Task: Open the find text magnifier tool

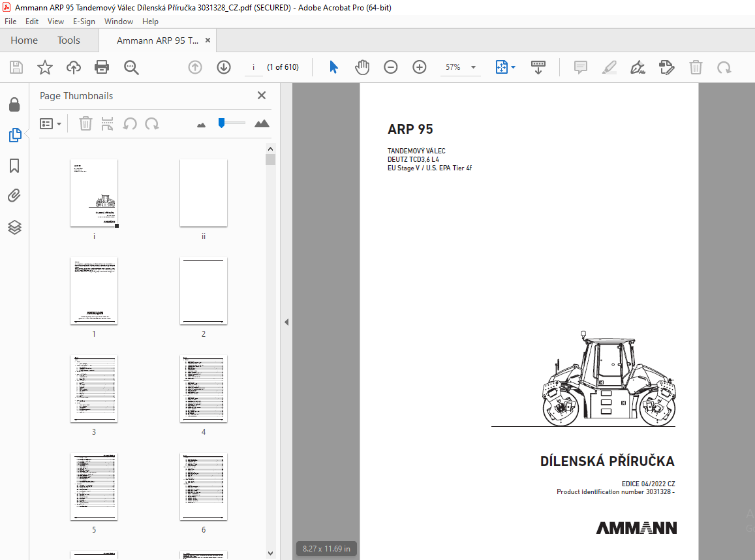Action: coord(131,67)
